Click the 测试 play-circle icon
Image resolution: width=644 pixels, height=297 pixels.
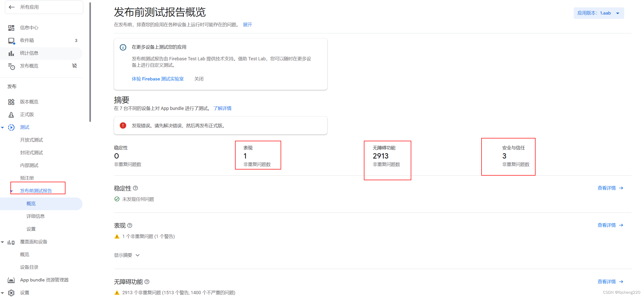click(x=11, y=127)
